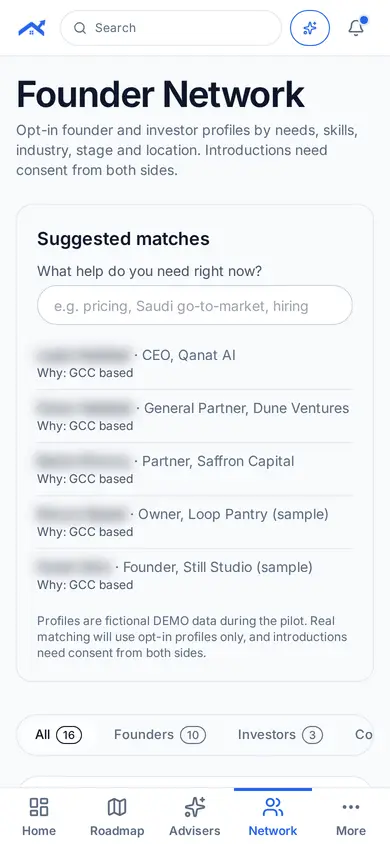
Task: Select the Network people icon
Action: click(x=273, y=807)
